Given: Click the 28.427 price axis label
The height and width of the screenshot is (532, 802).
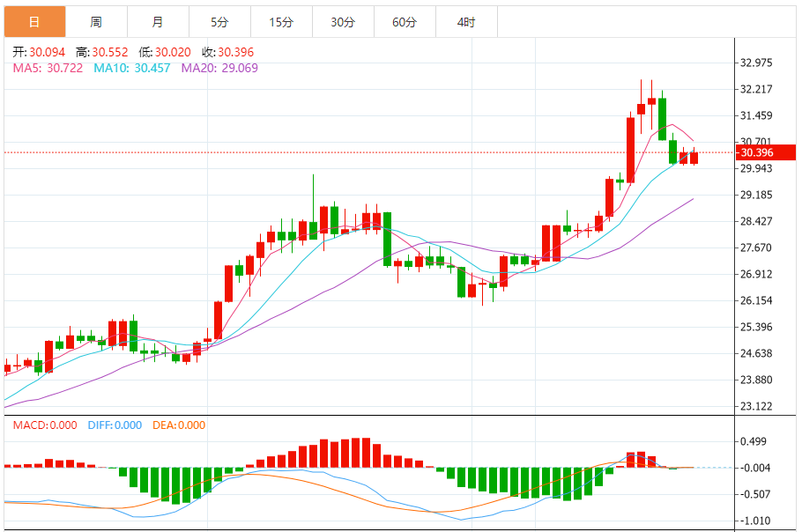Looking at the screenshot, I should [x=756, y=221].
